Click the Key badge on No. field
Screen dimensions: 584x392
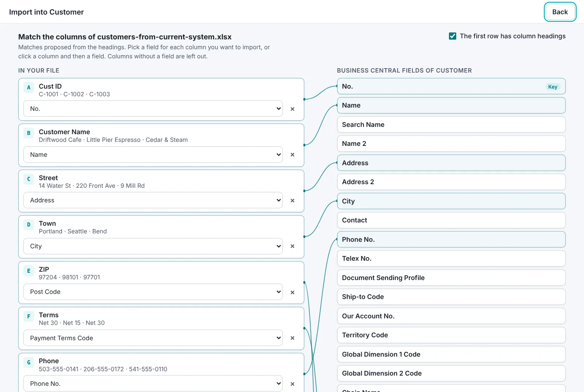[553, 87]
